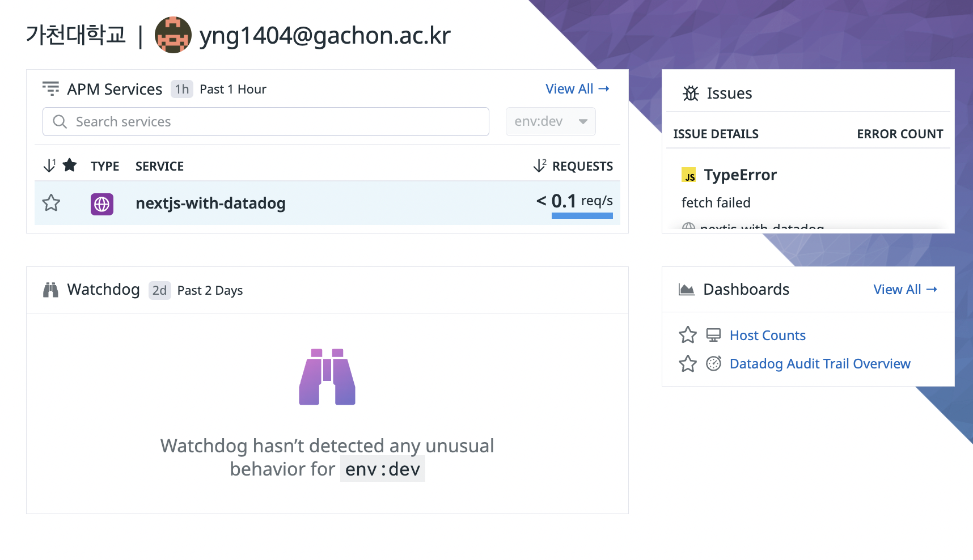The image size is (973, 560).
Task: Click the user avatar next to yng1404@gachon.ac.kr
Action: click(173, 35)
